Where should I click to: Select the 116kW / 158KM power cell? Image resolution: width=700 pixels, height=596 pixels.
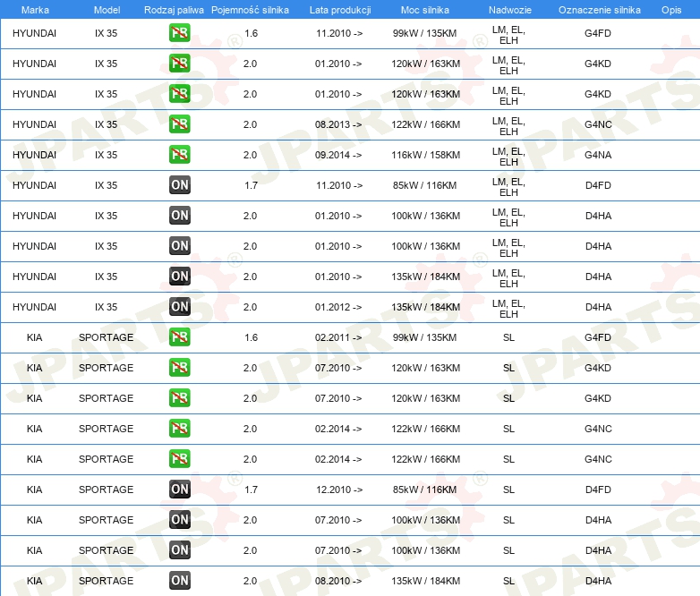[x=426, y=155]
